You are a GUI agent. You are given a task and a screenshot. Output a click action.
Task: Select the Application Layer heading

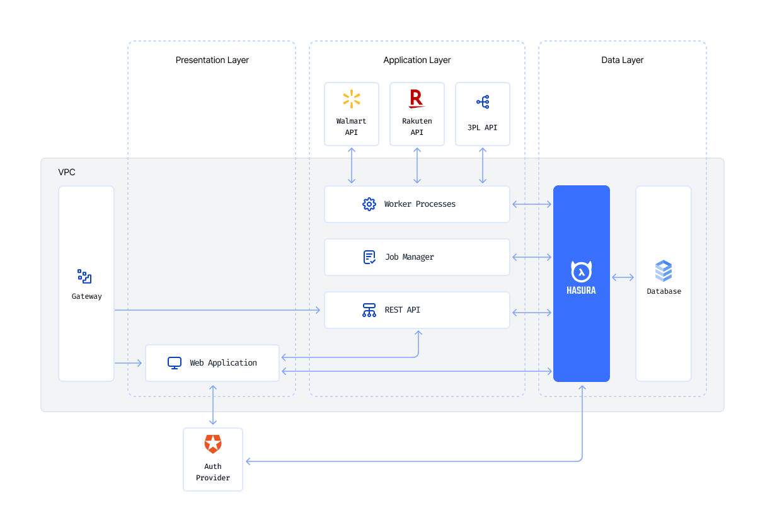[x=417, y=61]
